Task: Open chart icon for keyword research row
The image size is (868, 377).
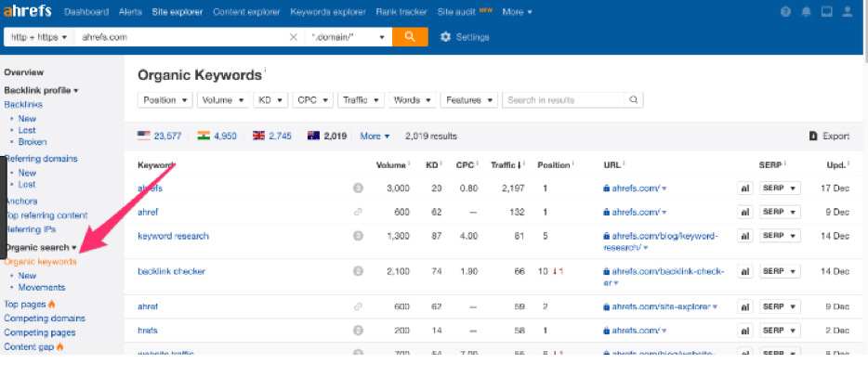Action: tap(745, 236)
